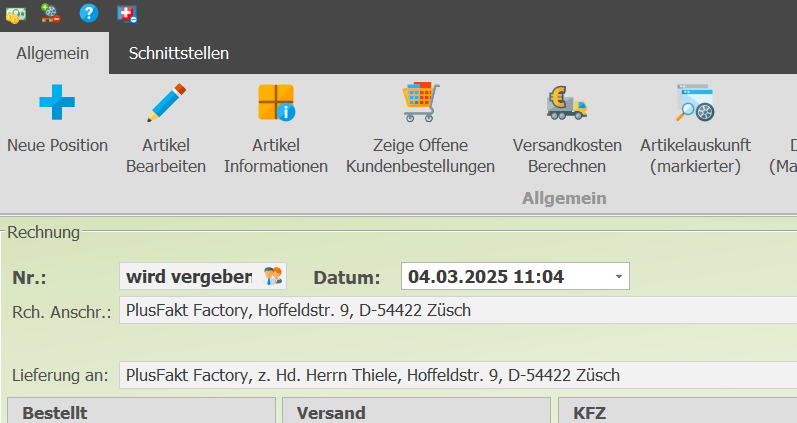Screen dimensions: 797x423
Task: Select the Versand panel header
Action: pyautogui.click(x=416, y=411)
